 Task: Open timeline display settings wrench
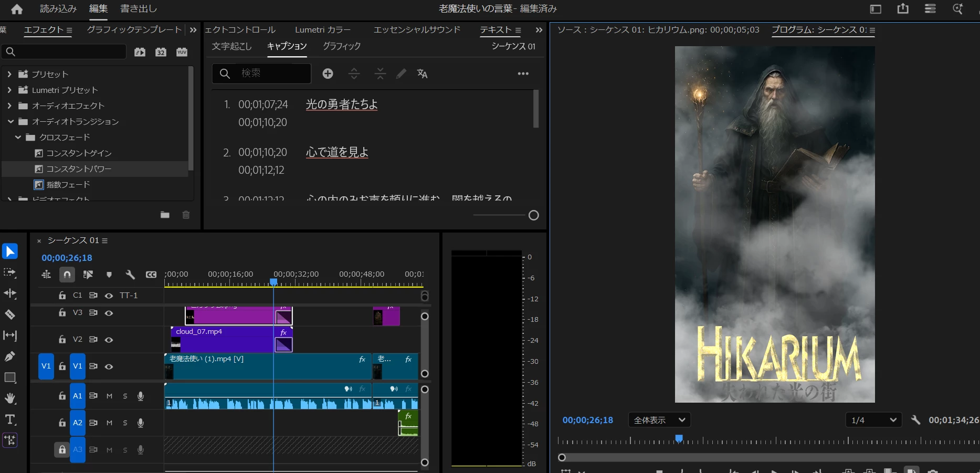click(x=130, y=275)
